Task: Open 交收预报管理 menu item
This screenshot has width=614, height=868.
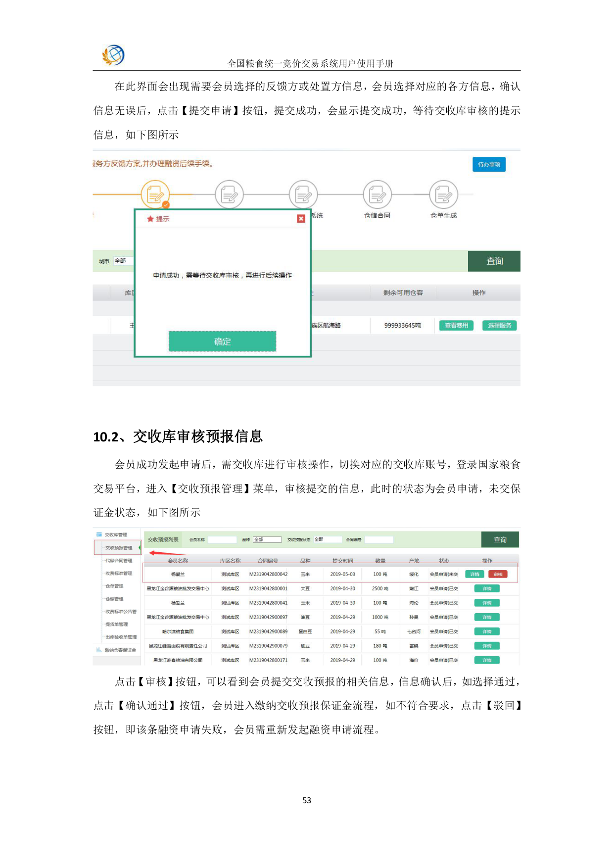Action: pos(118,548)
